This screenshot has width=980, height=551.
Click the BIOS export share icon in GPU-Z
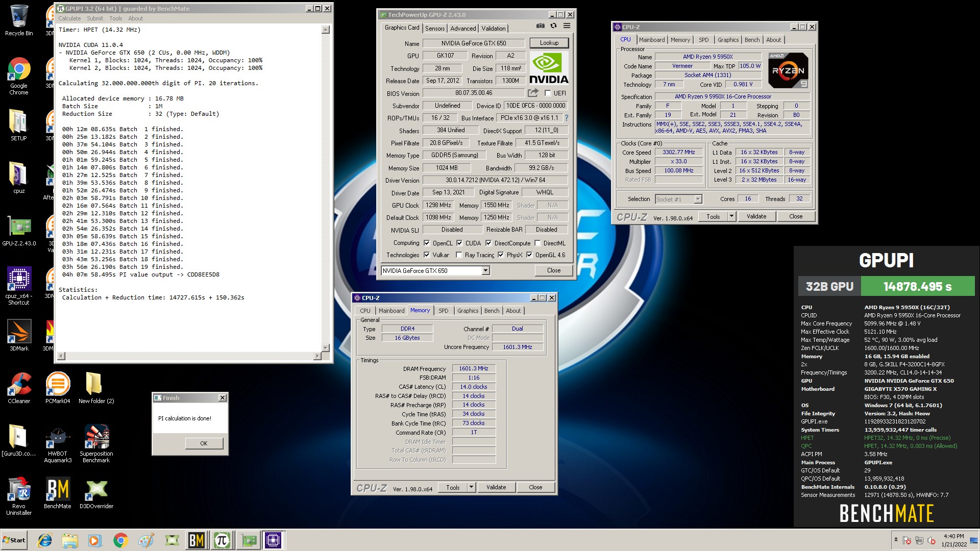coord(533,93)
